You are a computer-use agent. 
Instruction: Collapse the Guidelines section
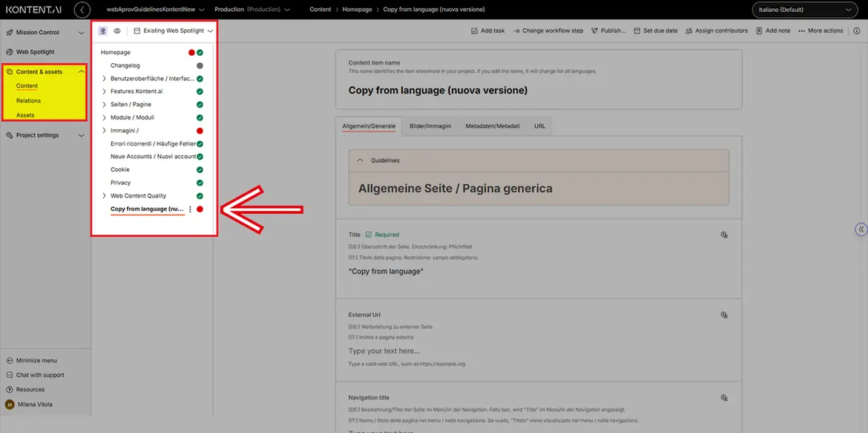(361, 160)
